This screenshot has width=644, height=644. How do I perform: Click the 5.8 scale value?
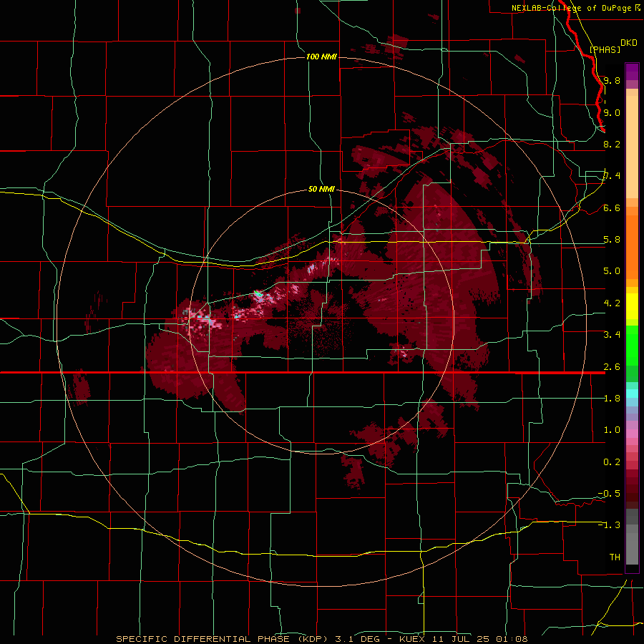click(612, 240)
